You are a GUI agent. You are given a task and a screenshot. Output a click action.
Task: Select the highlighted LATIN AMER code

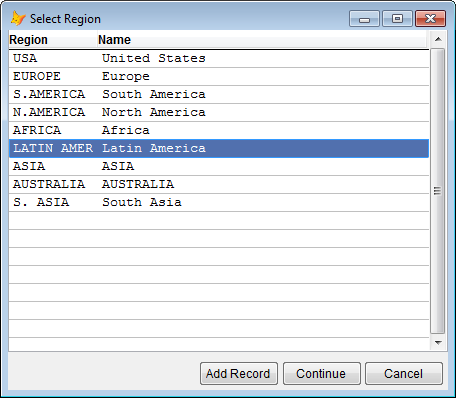pyautogui.click(x=53, y=148)
